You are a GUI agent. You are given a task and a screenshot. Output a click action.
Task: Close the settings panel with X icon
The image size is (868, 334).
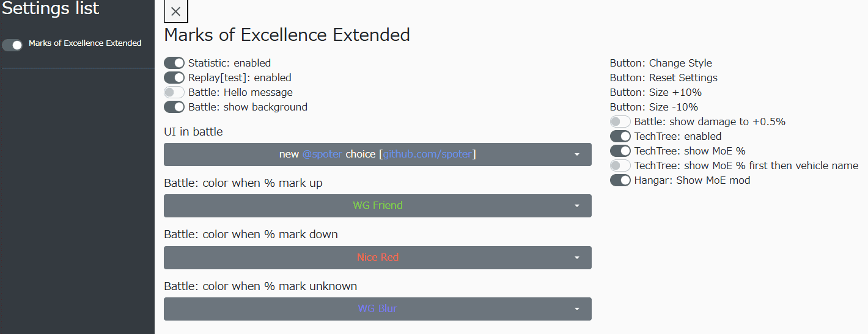176,12
